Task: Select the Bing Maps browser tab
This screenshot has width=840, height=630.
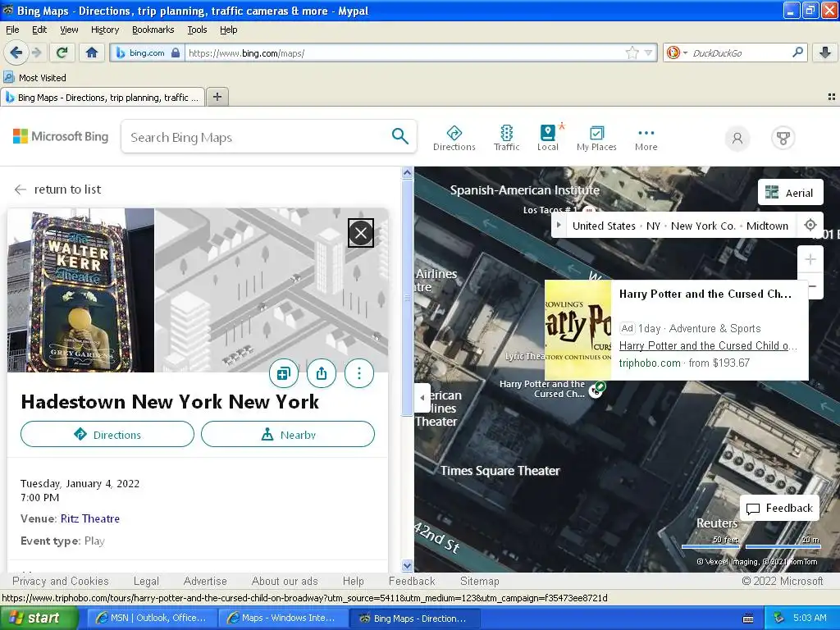Action: (x=103, y=97)
